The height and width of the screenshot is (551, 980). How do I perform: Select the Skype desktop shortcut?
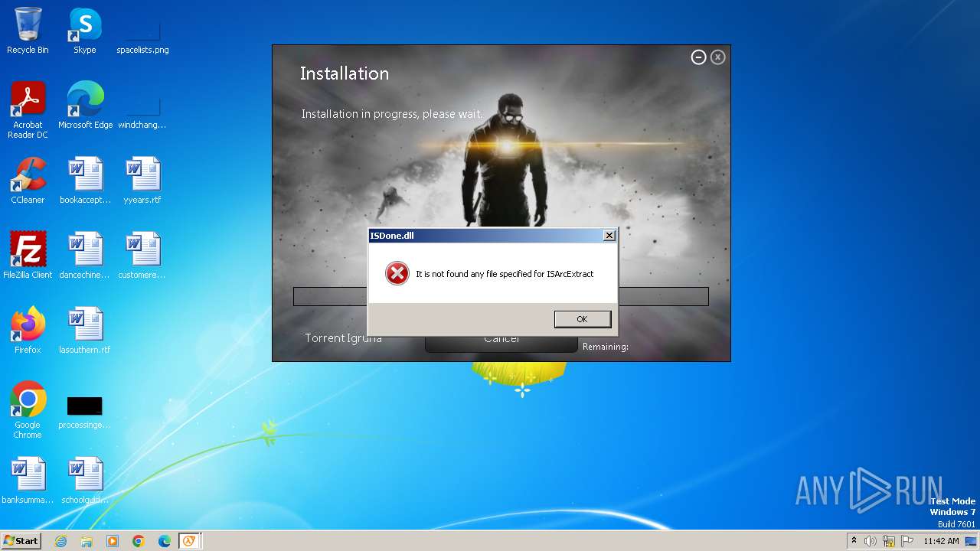(x=85, y=31)
